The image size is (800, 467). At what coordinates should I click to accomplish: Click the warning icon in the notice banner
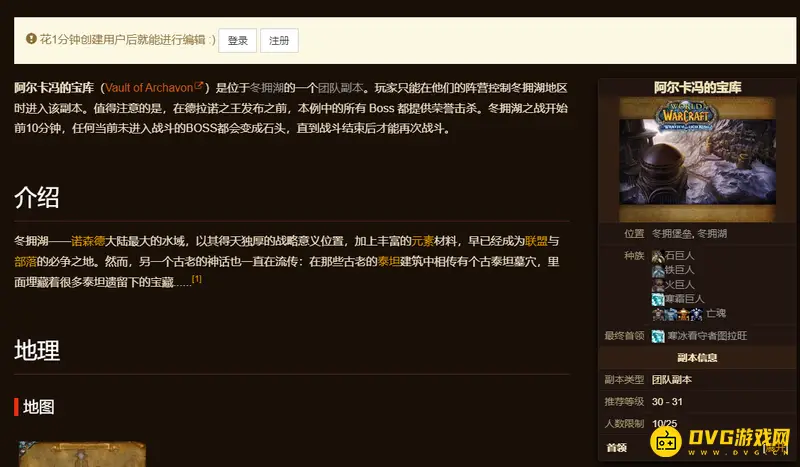[31, 39]
